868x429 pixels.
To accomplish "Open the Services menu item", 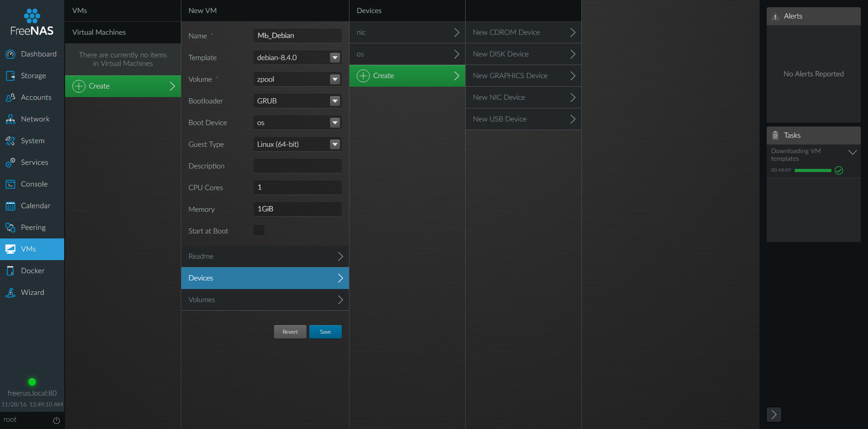I will click(32, 163).
